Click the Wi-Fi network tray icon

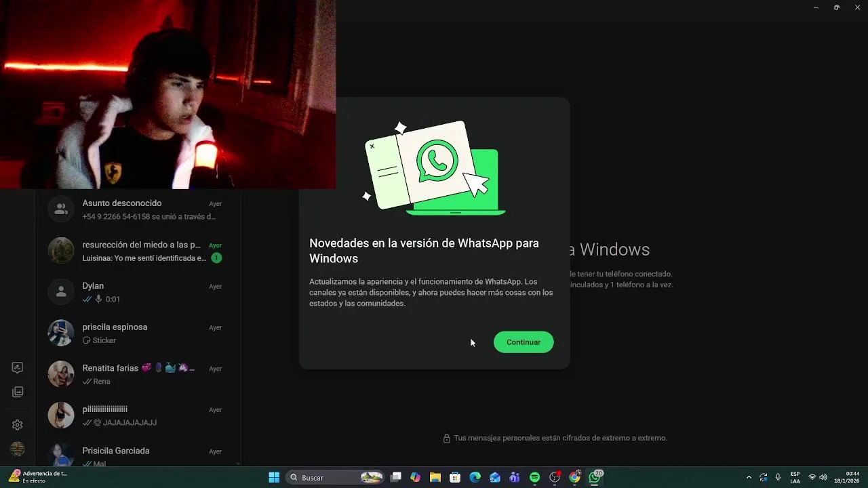812,478
